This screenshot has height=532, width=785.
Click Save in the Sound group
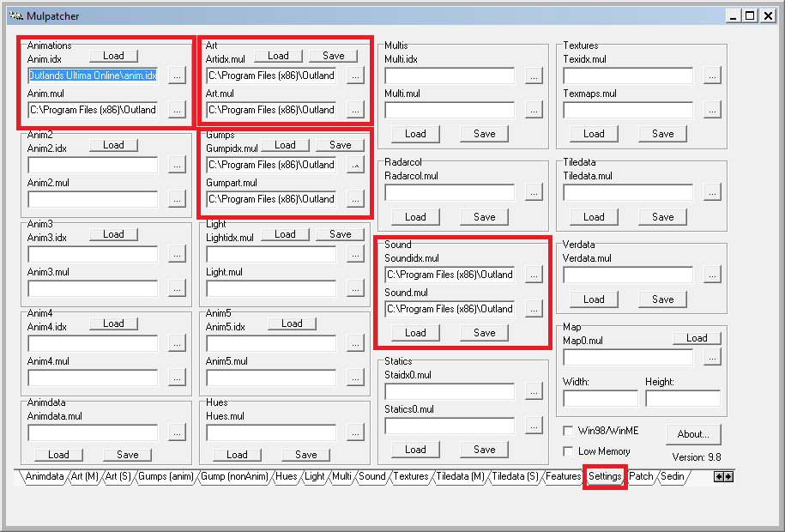click(x=484, y=333)
